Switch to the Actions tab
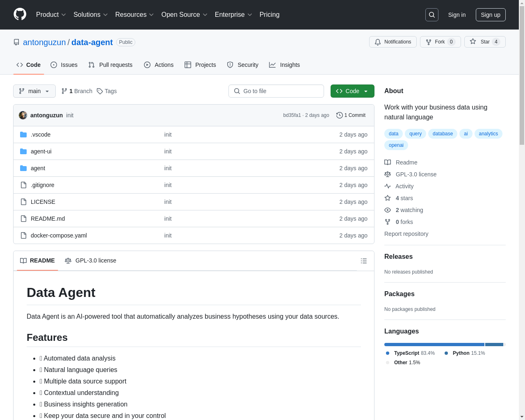 click(x=159, y=65)
